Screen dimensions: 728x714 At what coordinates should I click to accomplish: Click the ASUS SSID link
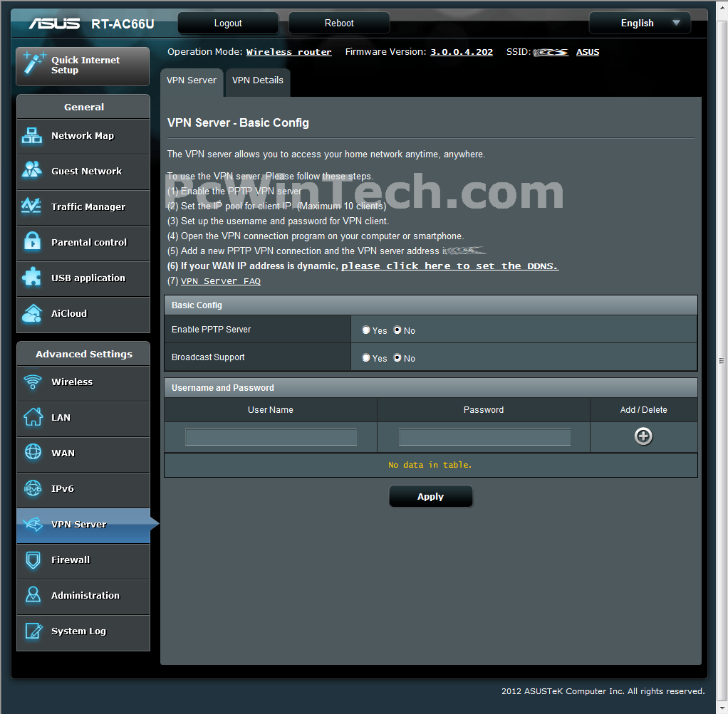tap(588, 52)
